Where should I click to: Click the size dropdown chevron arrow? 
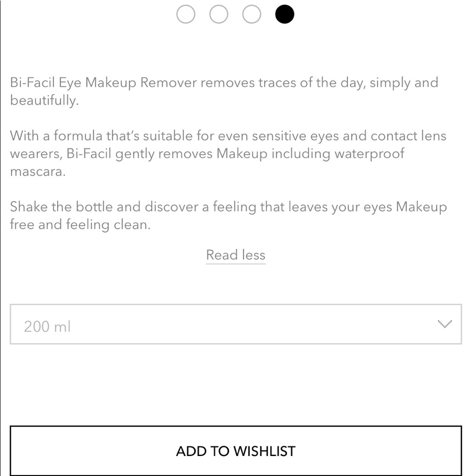[x=444, y=324]
